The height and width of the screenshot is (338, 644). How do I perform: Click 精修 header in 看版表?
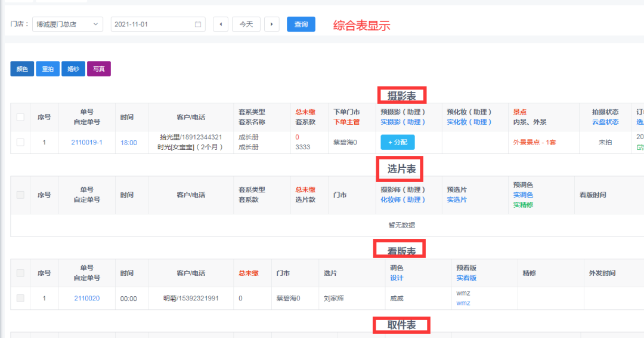529,273
